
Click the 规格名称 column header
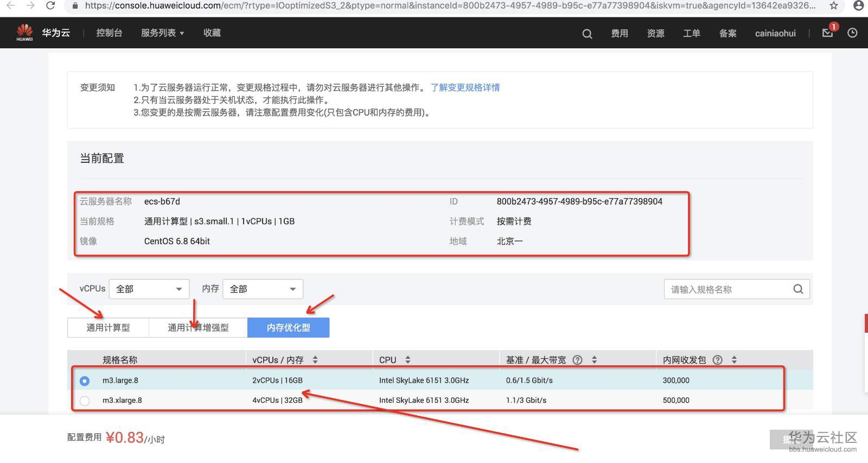[x=120, y=360]
